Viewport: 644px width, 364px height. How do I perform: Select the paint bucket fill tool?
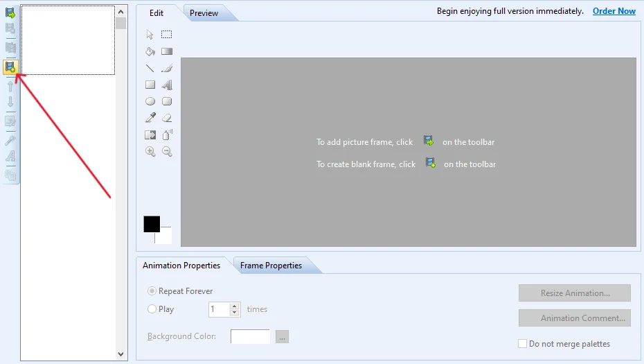pos(150,51)
